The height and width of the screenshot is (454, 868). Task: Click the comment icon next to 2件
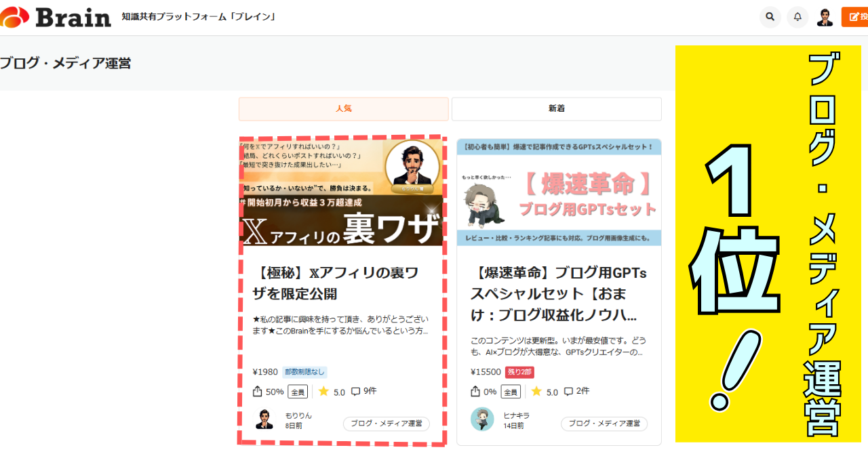click(569, 392)
